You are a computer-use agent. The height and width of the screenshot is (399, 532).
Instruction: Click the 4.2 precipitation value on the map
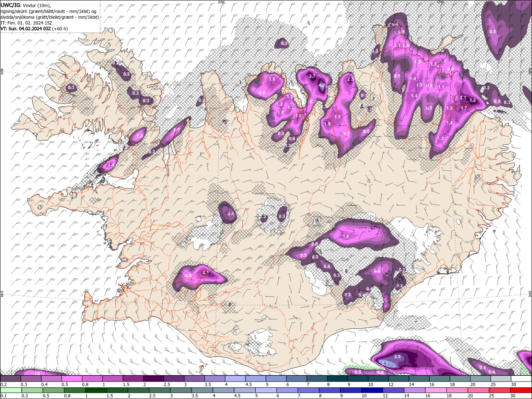click(x=321, y=85)
